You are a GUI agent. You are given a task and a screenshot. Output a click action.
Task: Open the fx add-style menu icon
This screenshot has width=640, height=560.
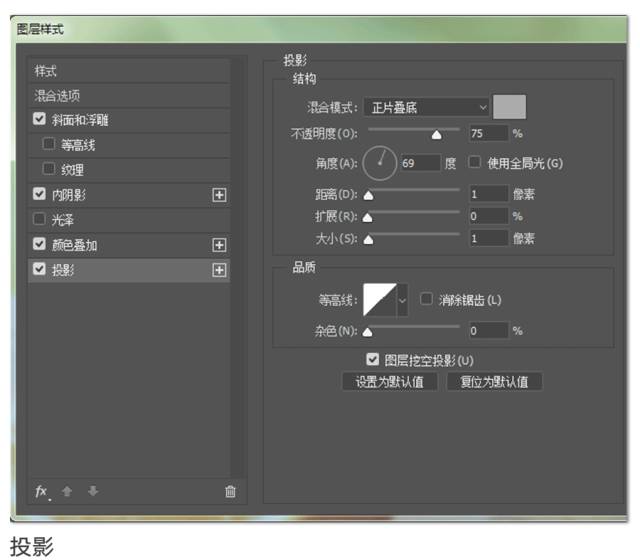(42, 492)
